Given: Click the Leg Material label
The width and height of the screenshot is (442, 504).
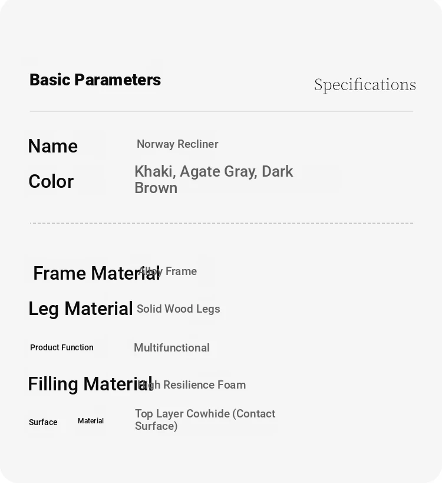Looking at the screenshot, I should pos(80,309).
